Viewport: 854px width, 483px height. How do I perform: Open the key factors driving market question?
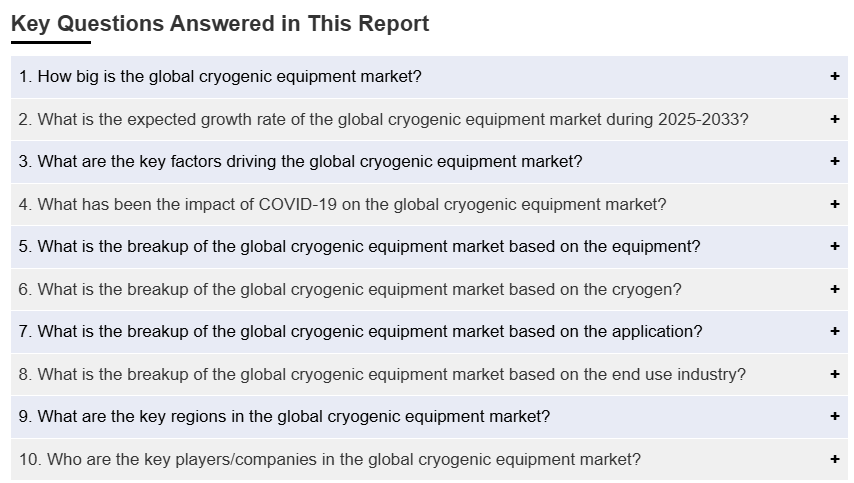[x=300, y=162]
